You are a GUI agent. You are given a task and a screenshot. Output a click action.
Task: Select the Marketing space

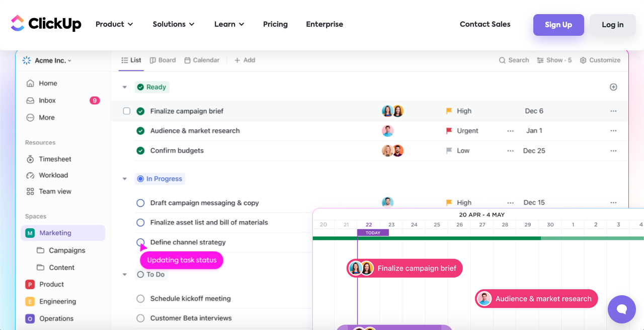click(x=63, y=233)
